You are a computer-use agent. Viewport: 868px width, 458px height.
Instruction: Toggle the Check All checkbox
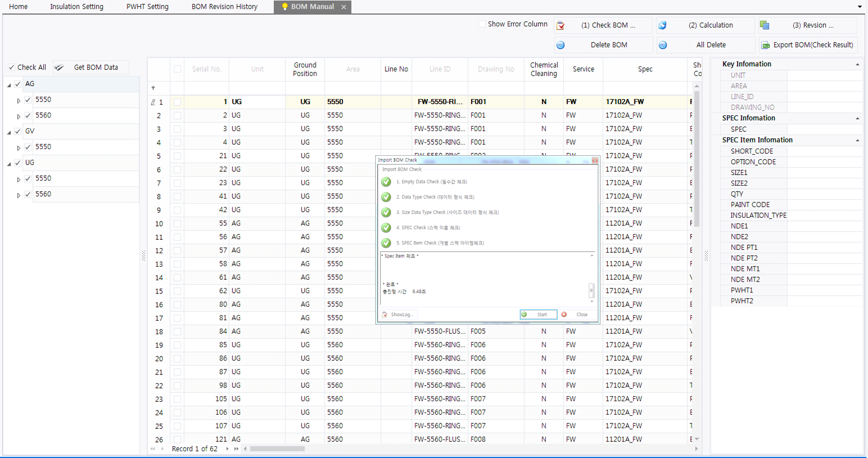point(11,68)
